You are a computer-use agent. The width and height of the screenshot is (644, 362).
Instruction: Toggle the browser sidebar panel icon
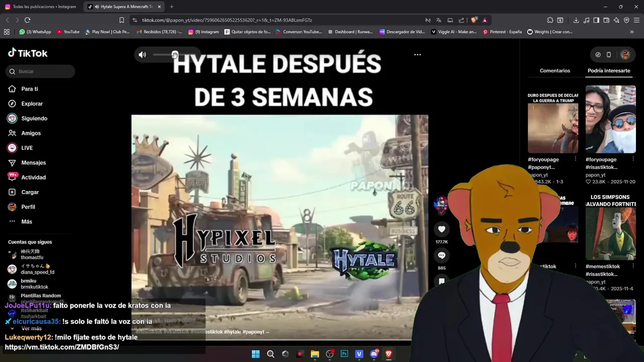[x=596, y=20]
